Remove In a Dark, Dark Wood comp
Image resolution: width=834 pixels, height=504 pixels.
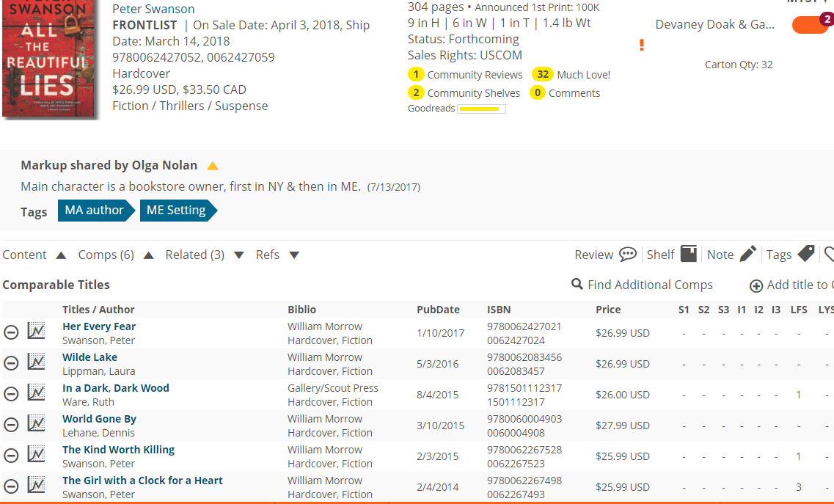(x=11, y=395)
